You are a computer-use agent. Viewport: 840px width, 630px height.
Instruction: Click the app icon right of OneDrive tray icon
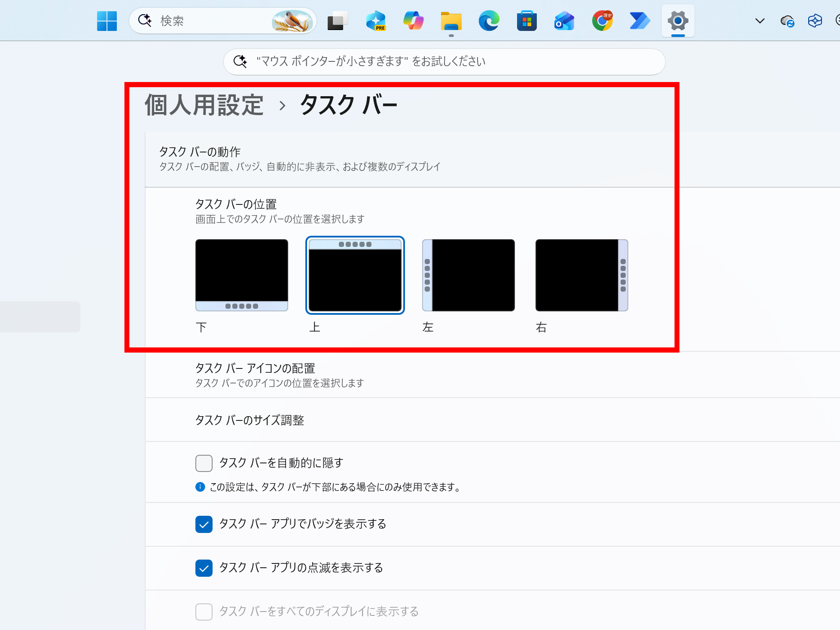pos(815,21)
